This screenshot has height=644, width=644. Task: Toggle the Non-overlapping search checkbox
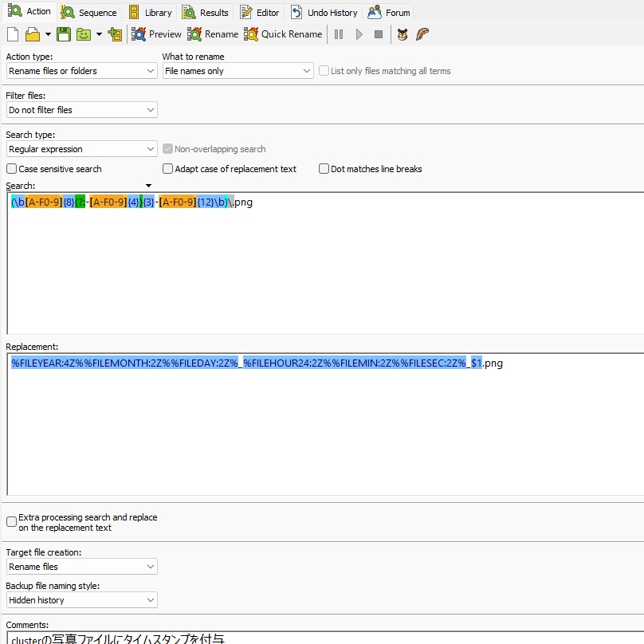214,149
